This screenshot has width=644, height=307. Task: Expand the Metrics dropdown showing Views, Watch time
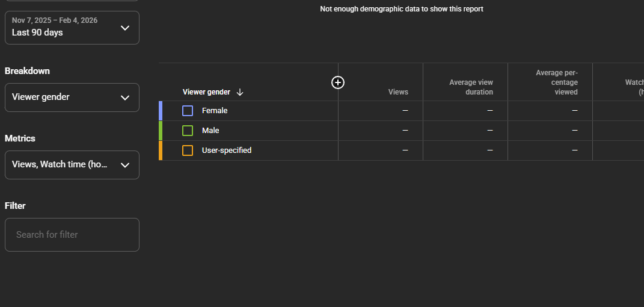pos(72,165)
